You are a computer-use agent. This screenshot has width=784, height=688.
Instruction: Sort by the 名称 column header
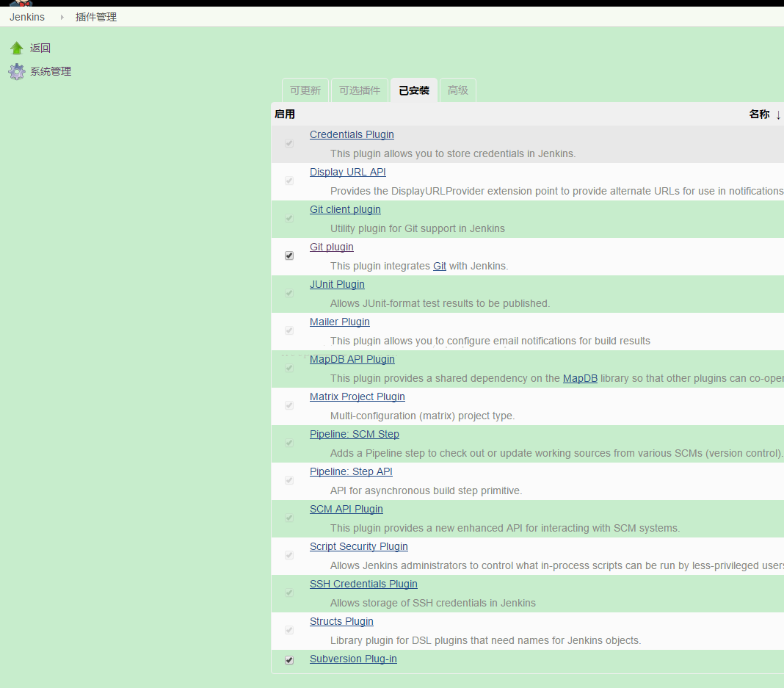pyautogui.click(x=759, y=115)
